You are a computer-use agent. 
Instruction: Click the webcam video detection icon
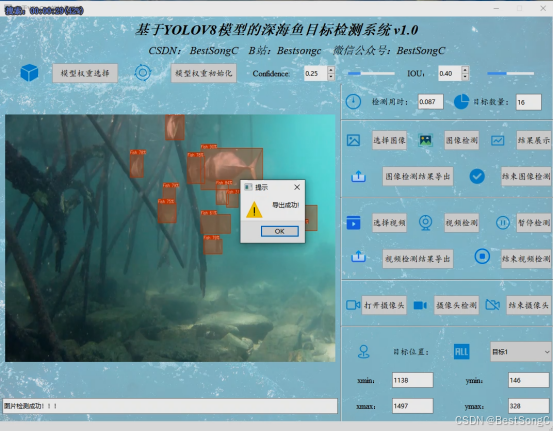coord(425,223)
